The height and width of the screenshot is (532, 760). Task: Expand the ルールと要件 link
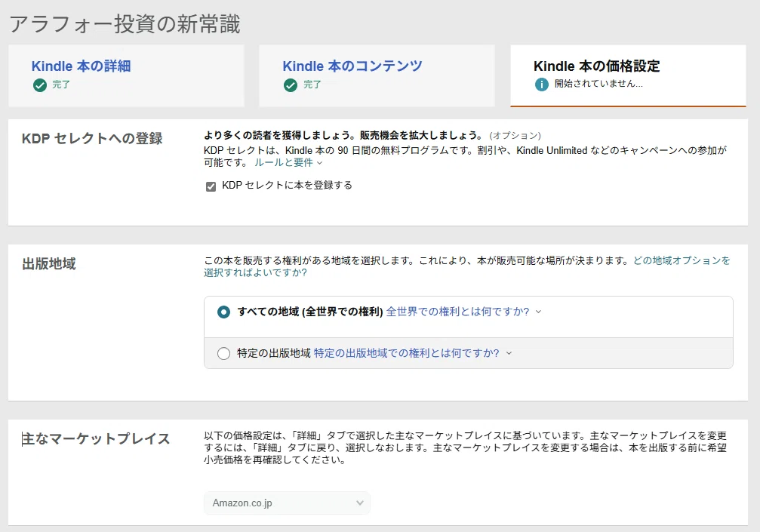tap(288, 163)
